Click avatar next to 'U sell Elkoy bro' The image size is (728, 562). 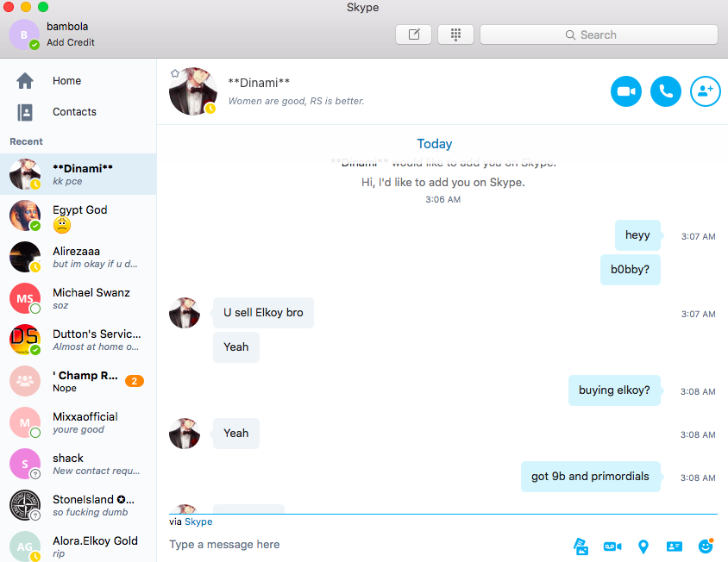click(x=185, y=313)
